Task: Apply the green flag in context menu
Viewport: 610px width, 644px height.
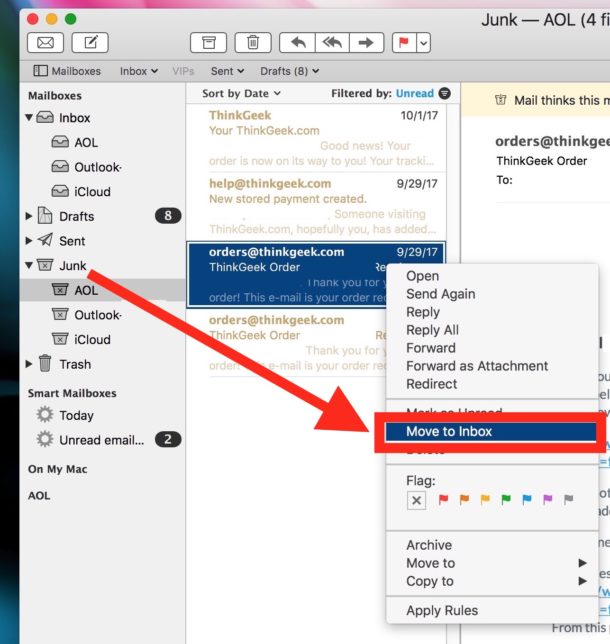Action: coord(506,499)
